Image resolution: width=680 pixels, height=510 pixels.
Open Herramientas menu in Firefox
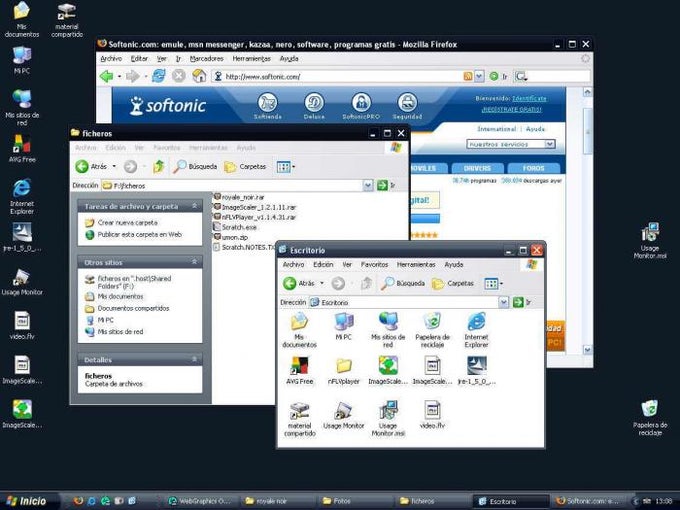click(x=252, y=59)
